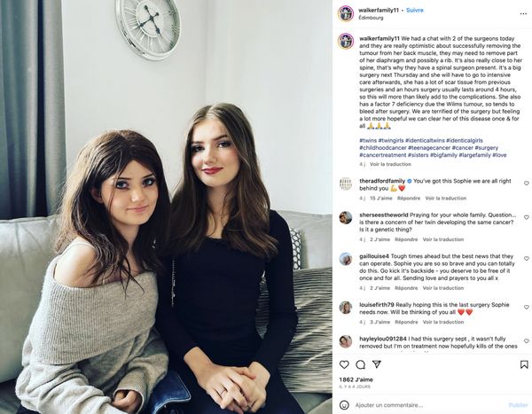Open the three-dots more options menu
Viewport: 532px width, 414px height.
(523, 14)
